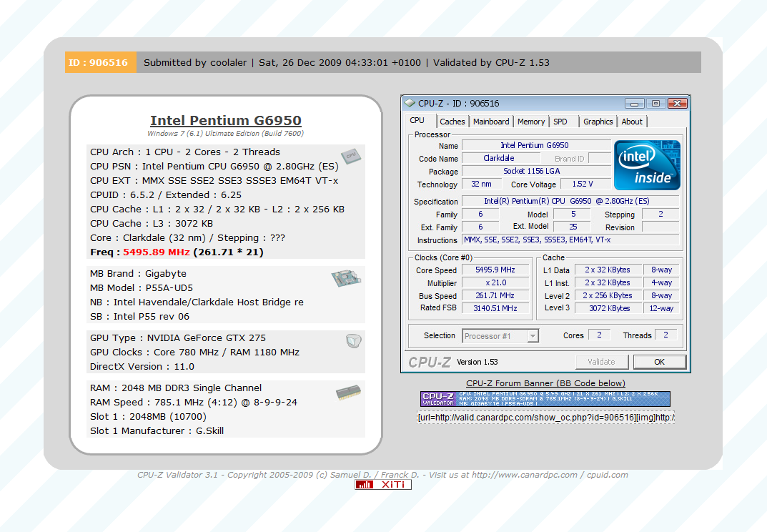Open the About tab
The height and width of the screenshot is (532, 767).
[x=632, y=122]
